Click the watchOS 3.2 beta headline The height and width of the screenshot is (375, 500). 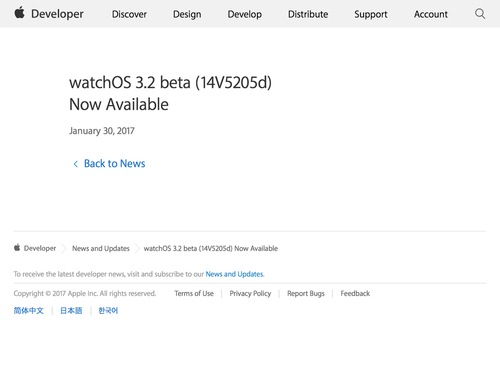point(170,93)
